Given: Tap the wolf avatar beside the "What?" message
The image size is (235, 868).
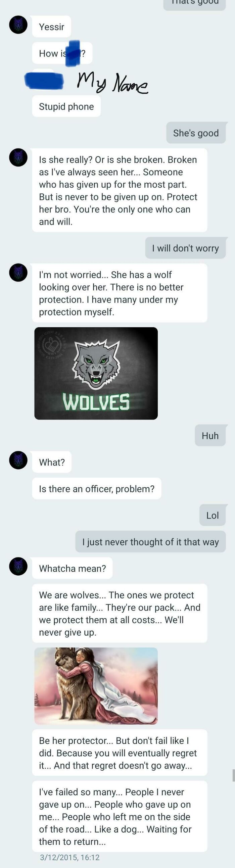Looking at the screenshot, I should (18, 460).
